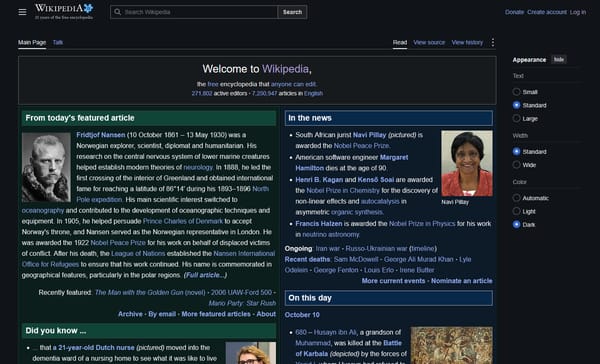Select Small text size
The width and height of the screenshot is (600, 364).
click(516, 92)
